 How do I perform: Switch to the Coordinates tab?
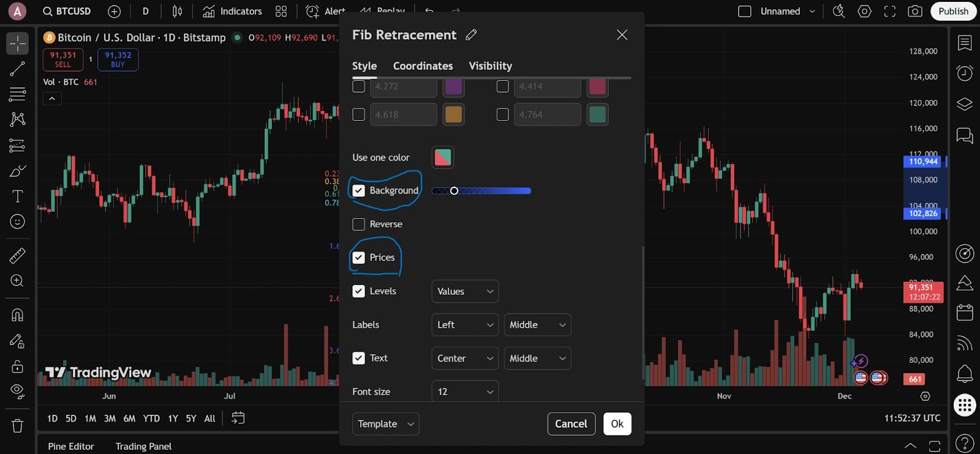click(x=423, y=66)
